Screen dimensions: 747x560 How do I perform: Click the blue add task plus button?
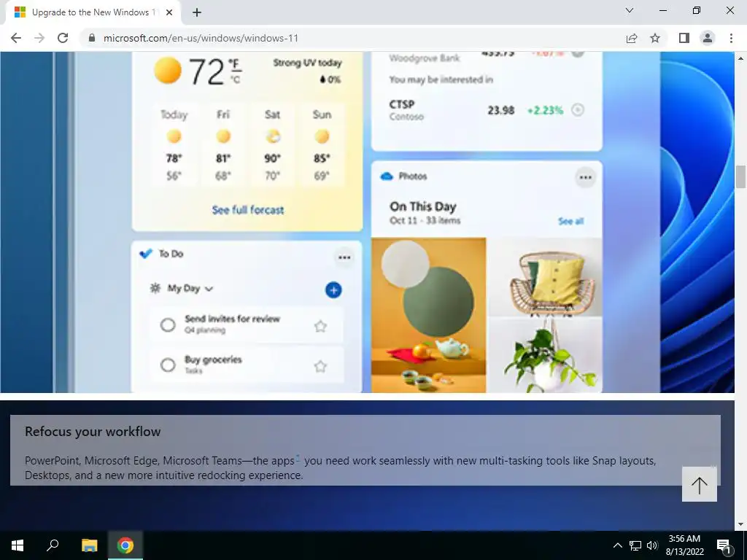coord(333,290)
